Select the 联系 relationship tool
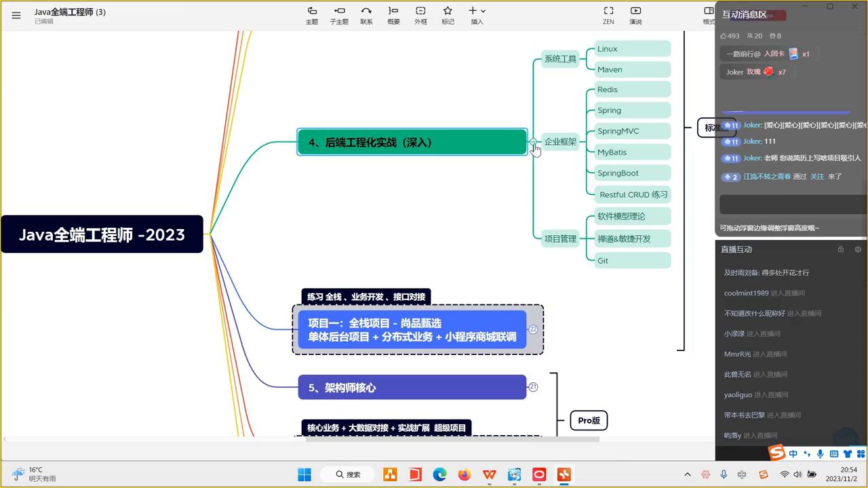Viewport: 868px width, 488px height. (366, 14)
